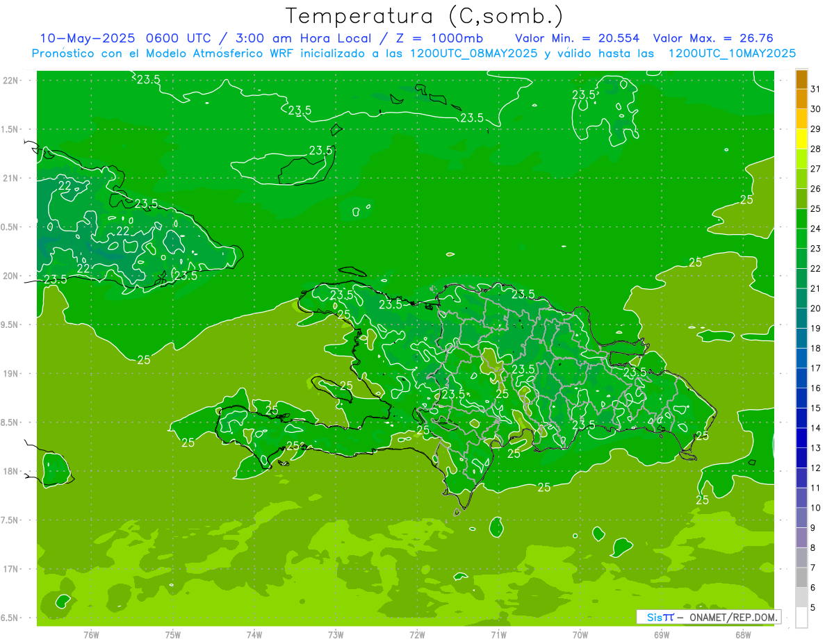Click the '10' color scale label

tap(816, 508)
